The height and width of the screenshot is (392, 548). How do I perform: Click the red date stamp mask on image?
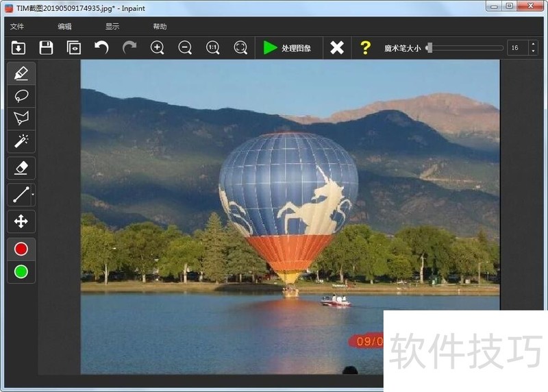coord(366,341)
